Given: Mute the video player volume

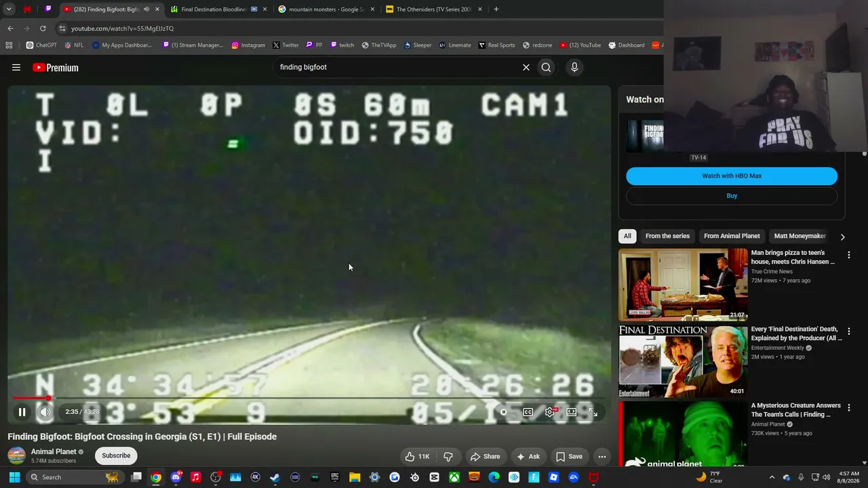Looking at the screenshot, I should pyautogui.click(x=45, y=411).
